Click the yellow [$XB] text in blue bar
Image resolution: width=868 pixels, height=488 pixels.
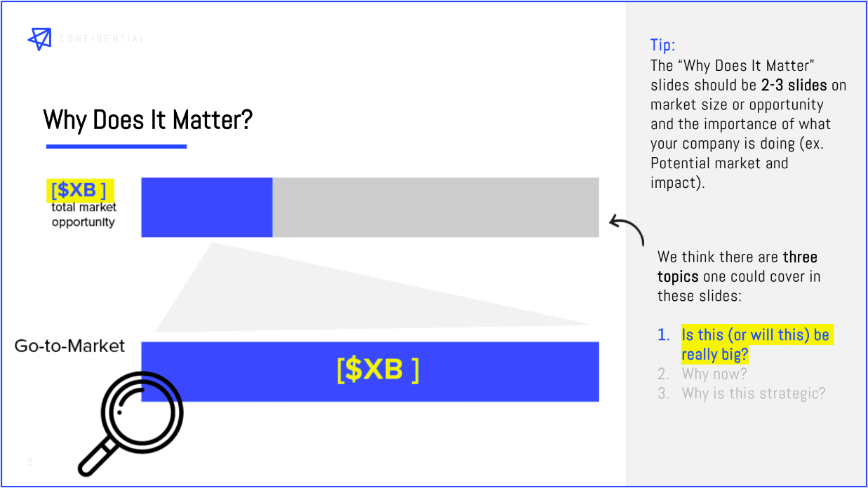(x=378, y=370)
